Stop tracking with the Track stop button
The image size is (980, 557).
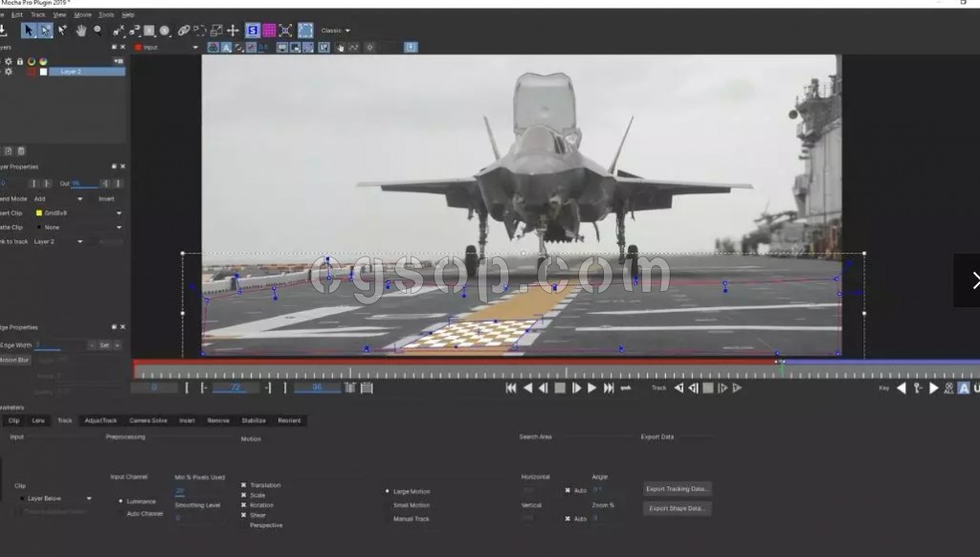pos(708,389)
